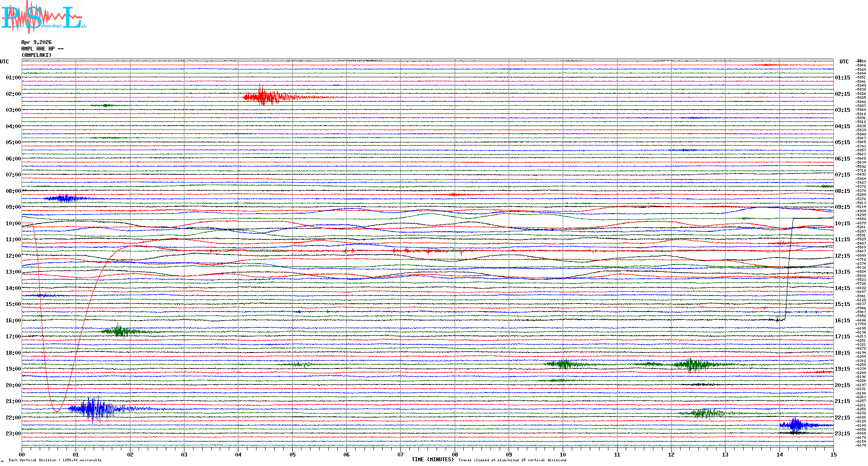
Task: Select the 23:00 time label on the left axis
Action: point(13,434)
